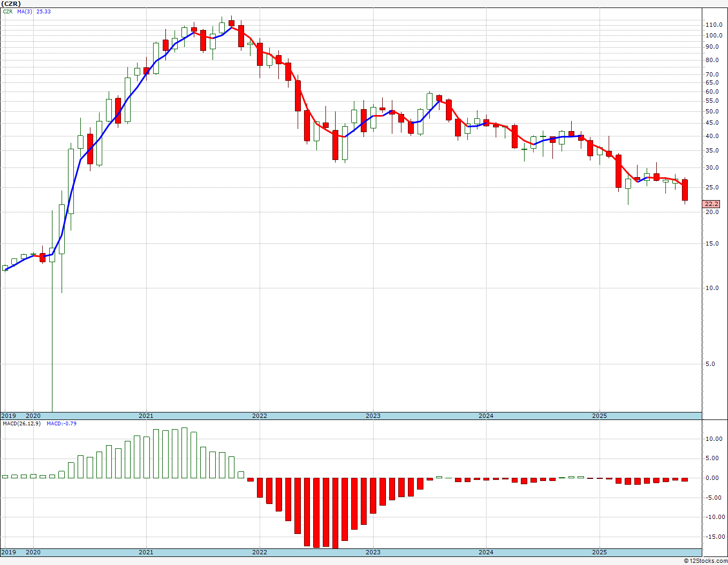Select 2024 on the MACD panel time axis
This screenshot has height=565, width=728.
pyautogui.click(x=486, y=552)
